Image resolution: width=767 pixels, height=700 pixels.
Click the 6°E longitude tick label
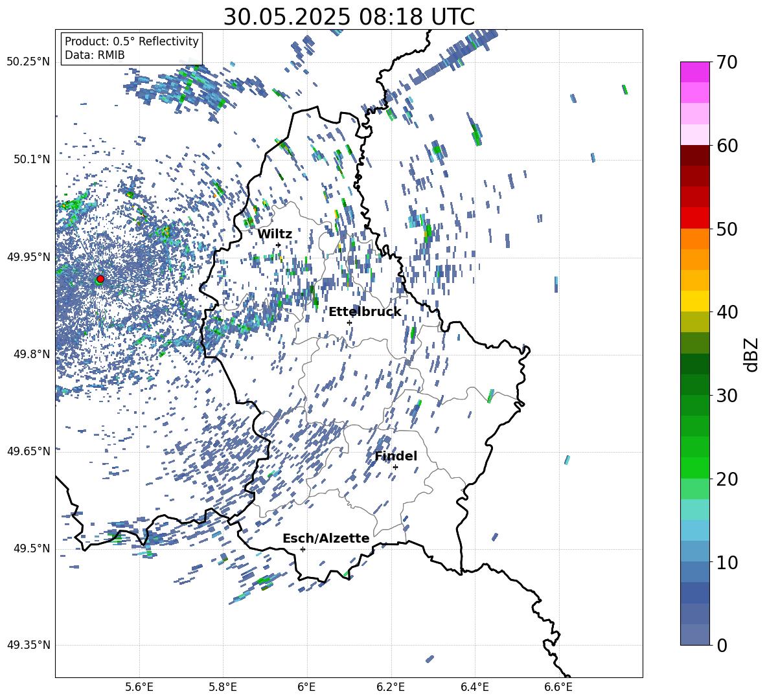(x=306, y=687)
